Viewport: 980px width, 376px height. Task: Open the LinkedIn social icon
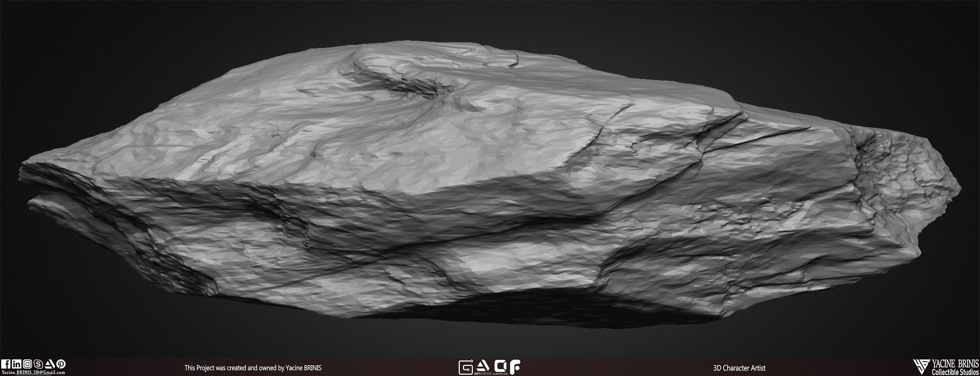tap(17, 364)
